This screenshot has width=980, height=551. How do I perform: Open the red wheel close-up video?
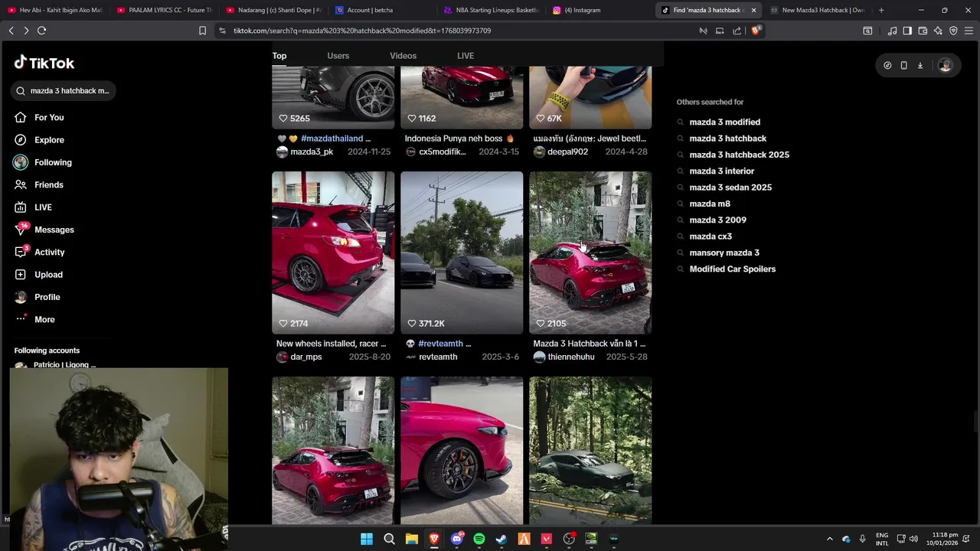click(462, 450)
